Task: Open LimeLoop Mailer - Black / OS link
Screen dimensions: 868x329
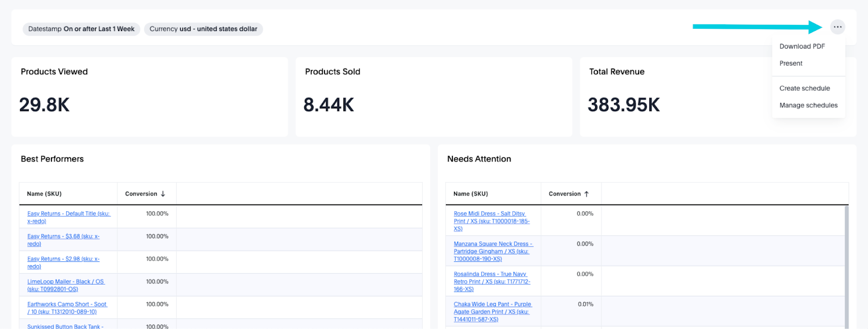Action: [x=65, y=282]
